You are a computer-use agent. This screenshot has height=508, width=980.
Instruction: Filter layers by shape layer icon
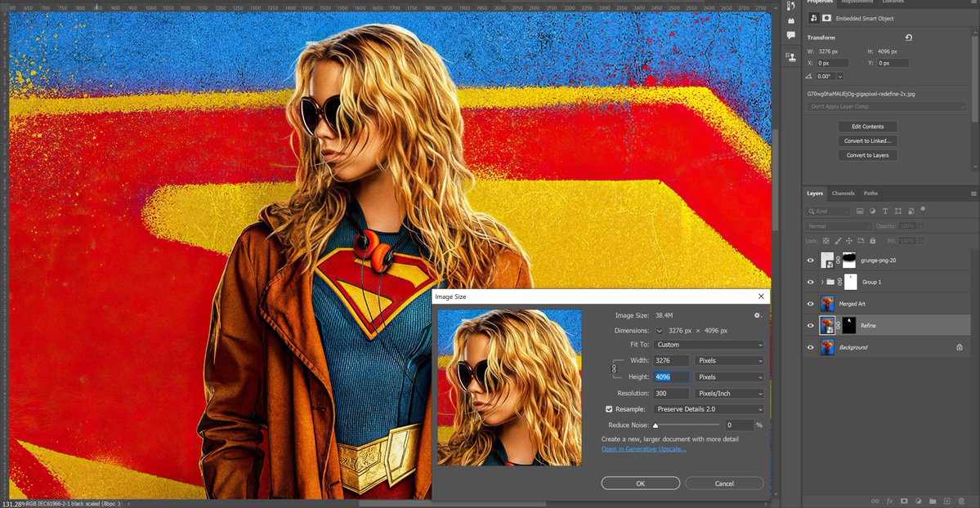(898, 212)
